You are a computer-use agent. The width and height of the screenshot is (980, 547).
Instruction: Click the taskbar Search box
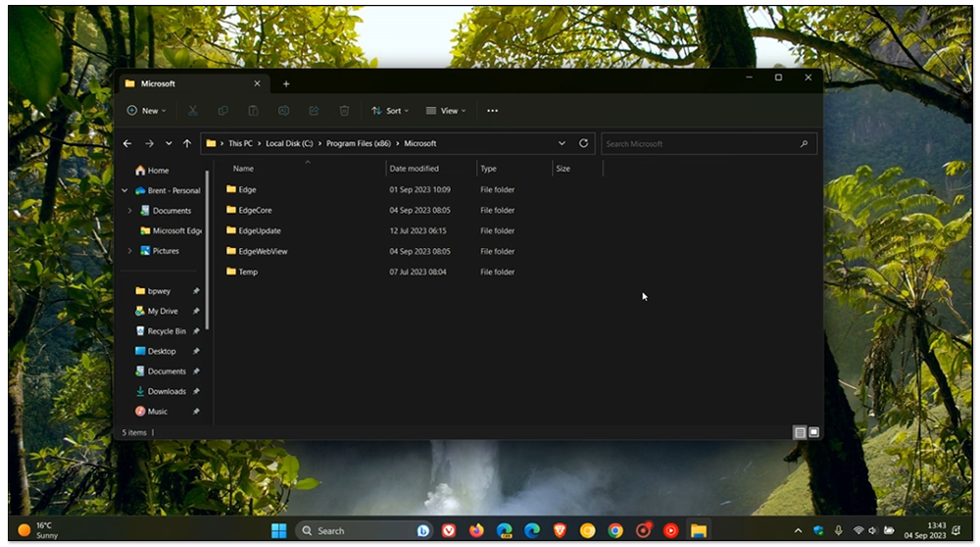click(364, 530)
